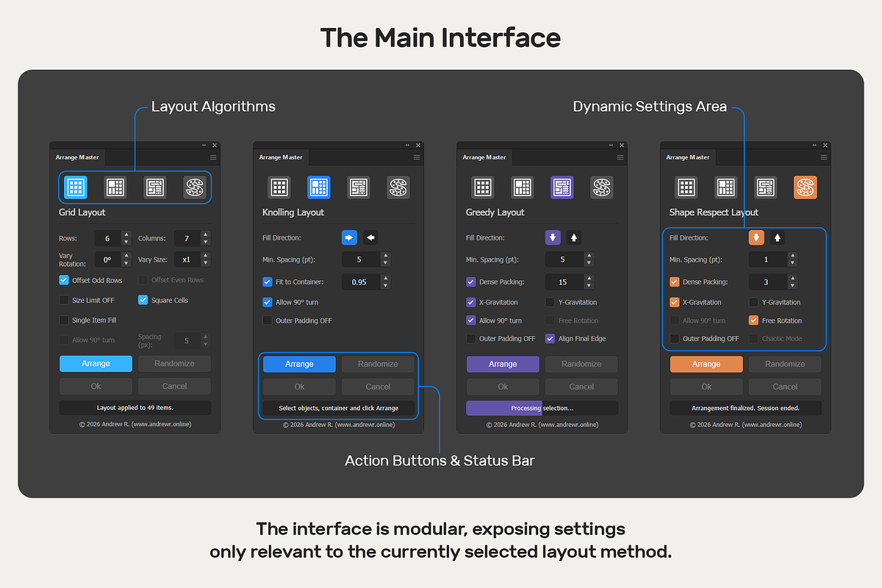Increase Rows value stepper up arrow
The image size is (882, 588).
[x=126, y=234]
